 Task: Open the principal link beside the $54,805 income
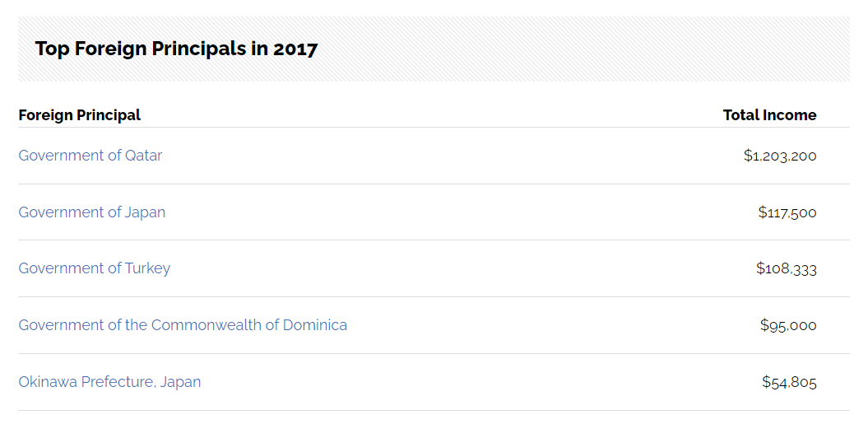pyautogui.click(x=109, y=382)
